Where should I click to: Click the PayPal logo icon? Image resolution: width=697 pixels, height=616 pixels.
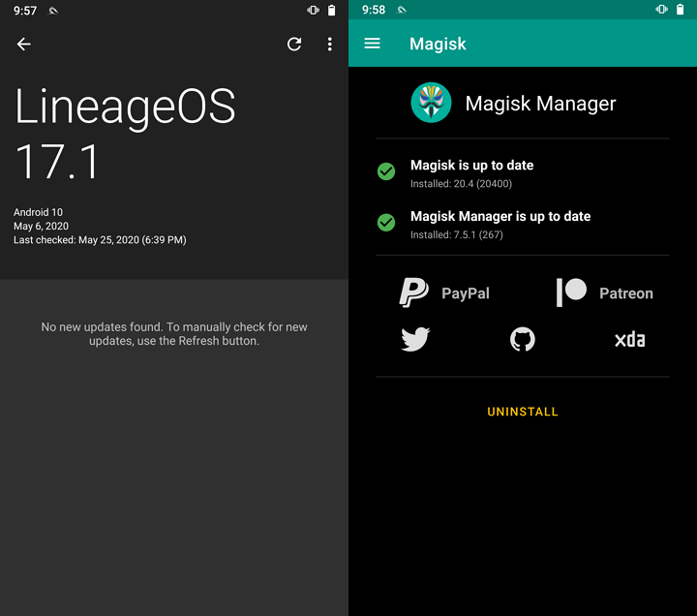tap(414, 293)
